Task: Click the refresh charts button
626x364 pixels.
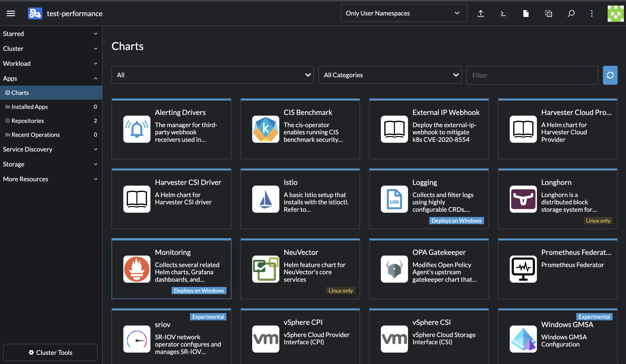Action: (x=610, y=75)
